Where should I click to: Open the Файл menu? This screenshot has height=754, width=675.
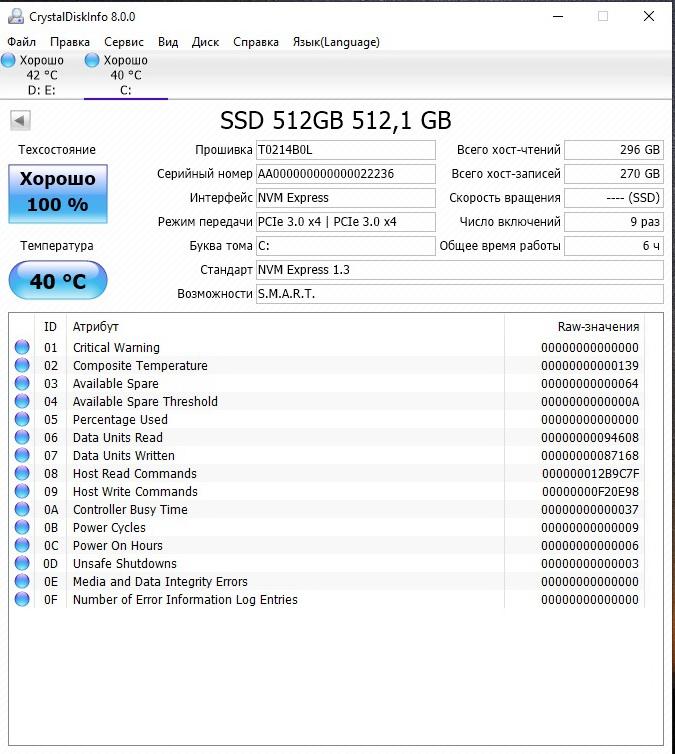[x=21, y=42]
